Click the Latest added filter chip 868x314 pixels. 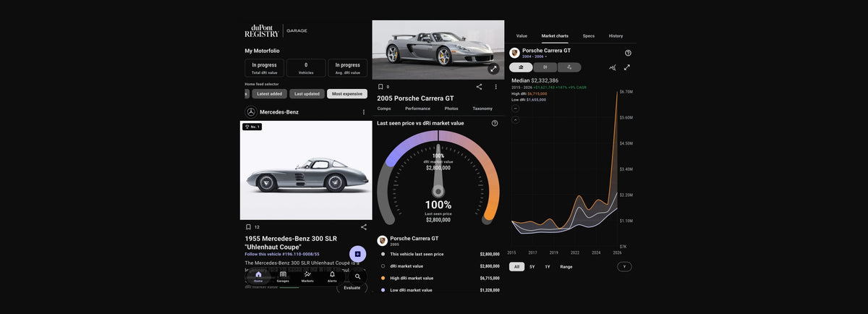[269, 93]
